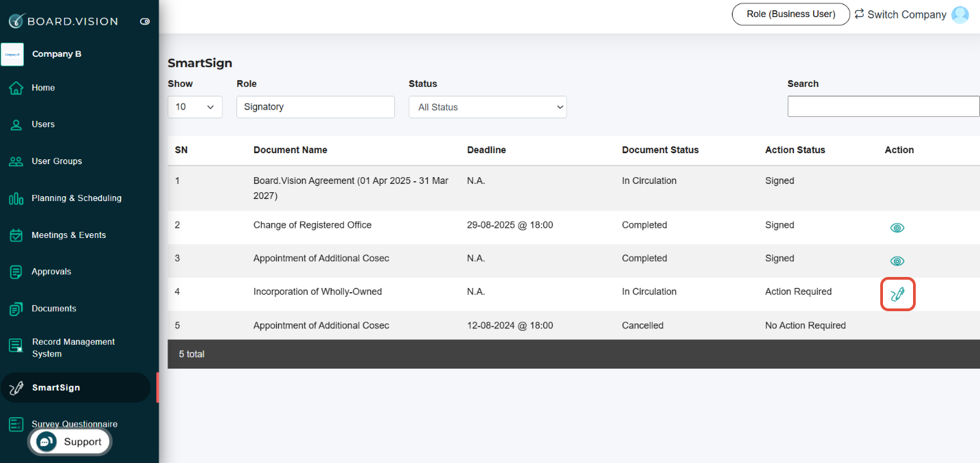Screen dimensions: 980x463
Task: Open User Groups section
Action: [57, 161]
